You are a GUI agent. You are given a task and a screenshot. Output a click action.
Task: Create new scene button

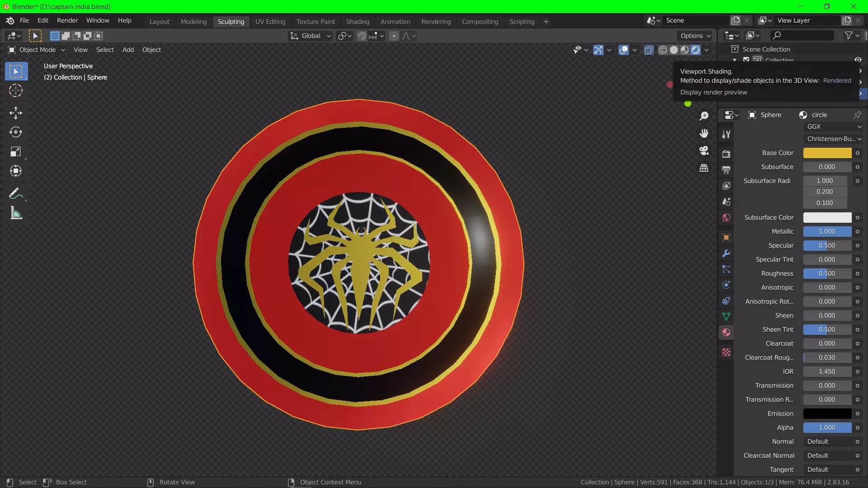(736, 20)
